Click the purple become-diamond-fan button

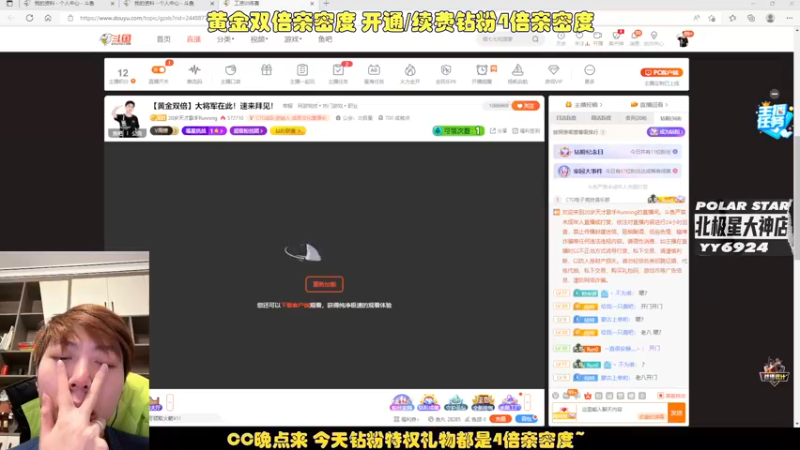(x=666, y=132)
